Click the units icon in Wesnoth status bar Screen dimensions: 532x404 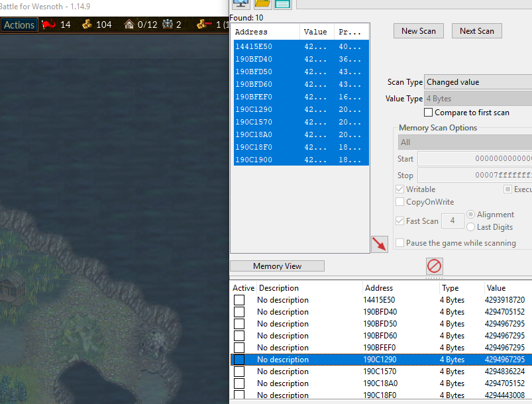168,24
